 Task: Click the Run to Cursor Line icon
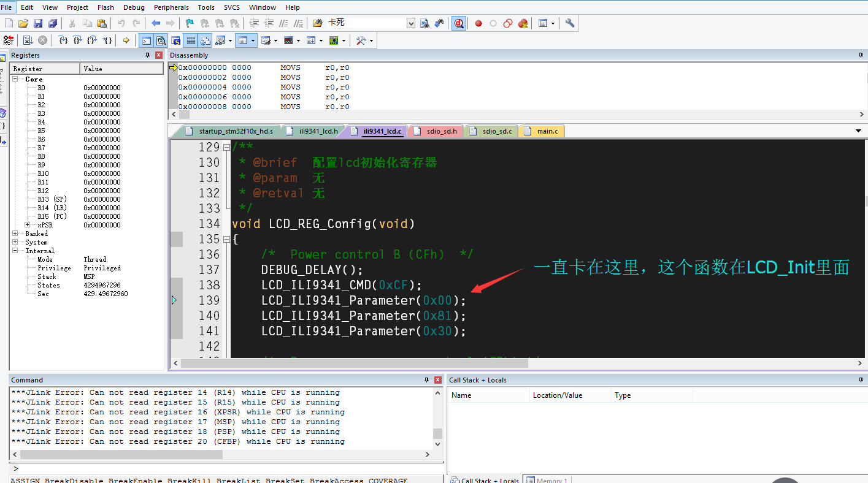[107, 40]
